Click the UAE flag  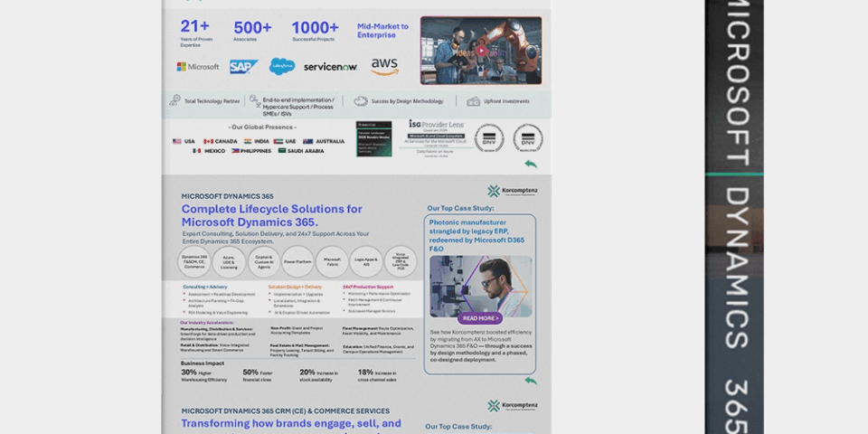(278, 141)
